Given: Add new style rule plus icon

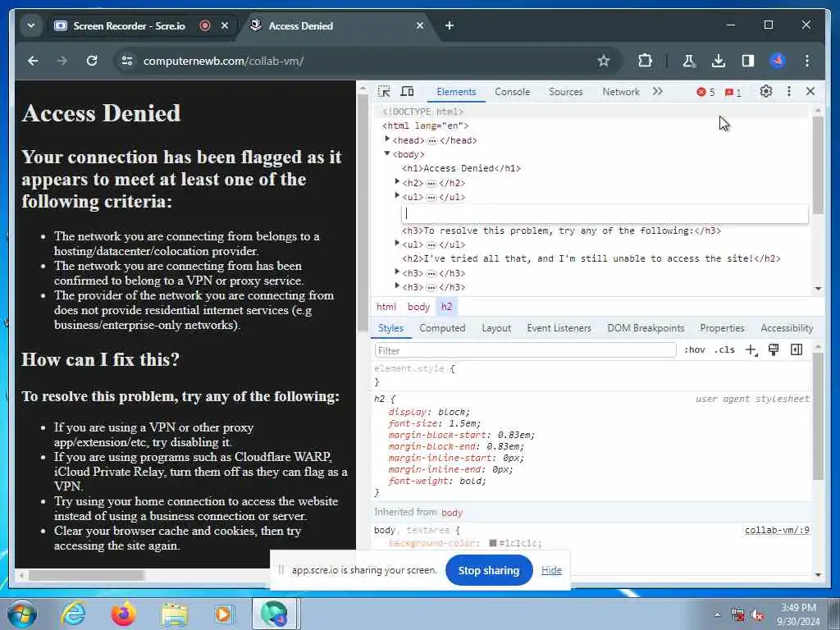Looking at the screenshot, I should 751,350.
